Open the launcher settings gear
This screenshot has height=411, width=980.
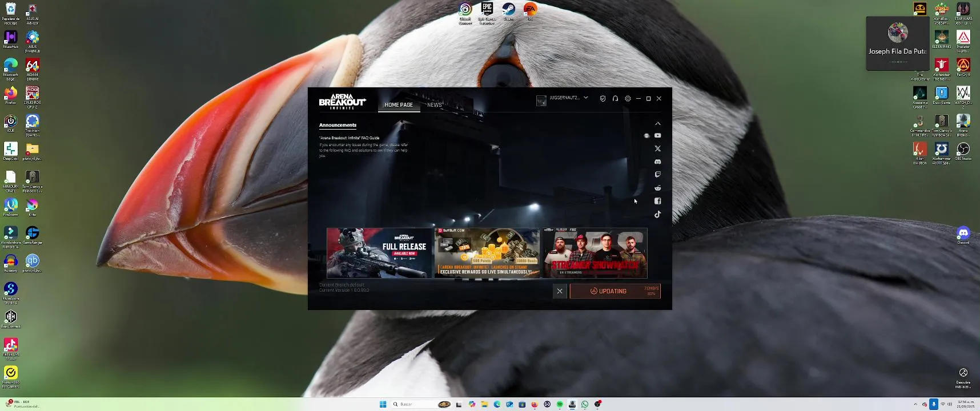click(628, 98)
